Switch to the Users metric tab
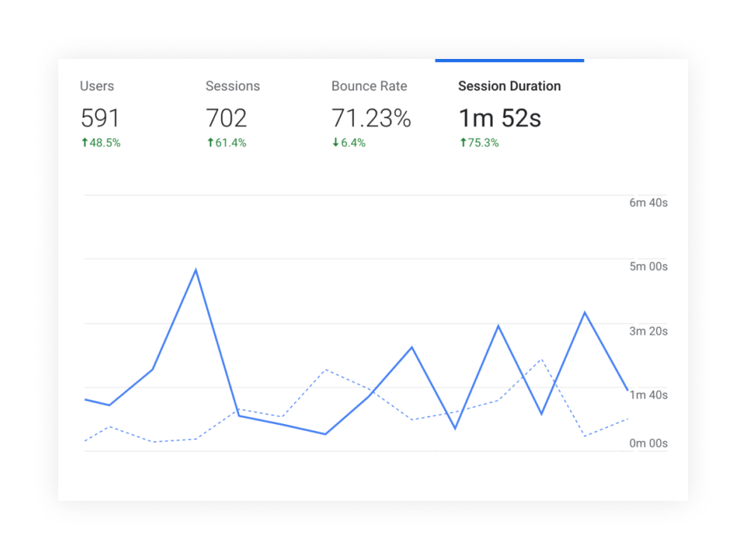The height and width of the screenshot is (560, 747). coord(97,87)
